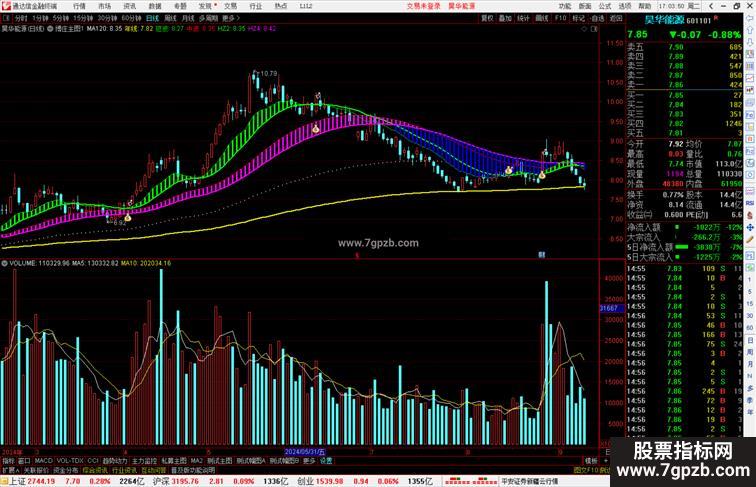Click the 叠加 overlay button
Screen dimensions: 756x487
coord(505,18)
